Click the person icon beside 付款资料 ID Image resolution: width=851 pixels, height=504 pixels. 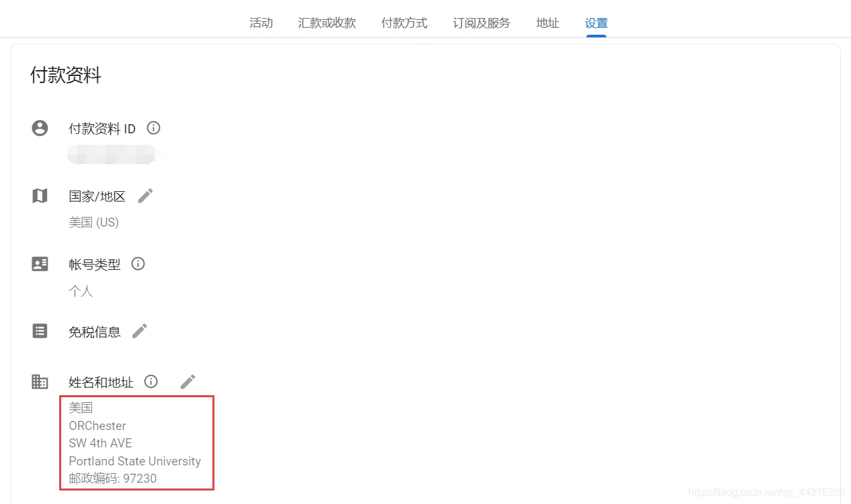click(40, 128)
